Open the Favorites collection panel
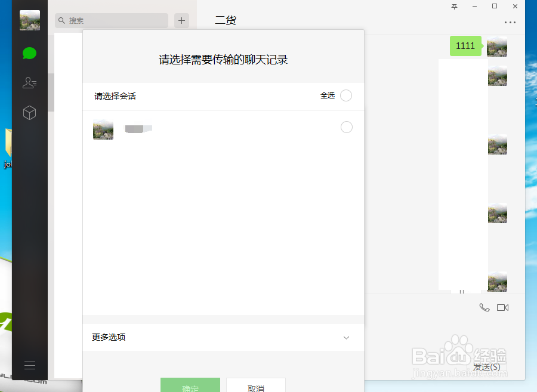Image resolution: width=537 pixels, height=392 pixels. [x=29, y=113]
